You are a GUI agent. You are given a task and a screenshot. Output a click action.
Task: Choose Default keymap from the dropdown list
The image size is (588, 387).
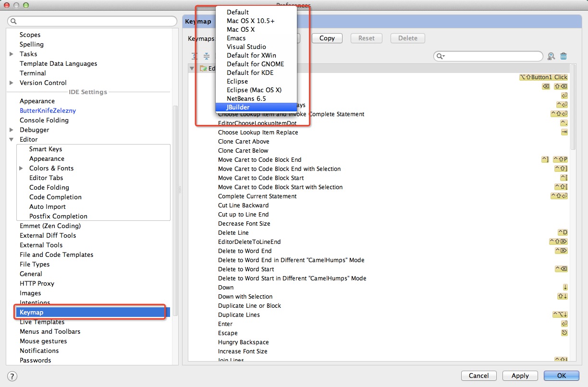coord(256,12)
